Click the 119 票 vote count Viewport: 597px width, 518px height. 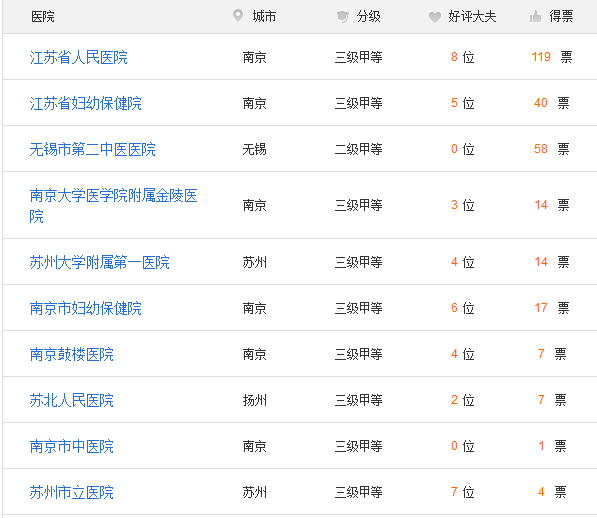tap(552, 57)
